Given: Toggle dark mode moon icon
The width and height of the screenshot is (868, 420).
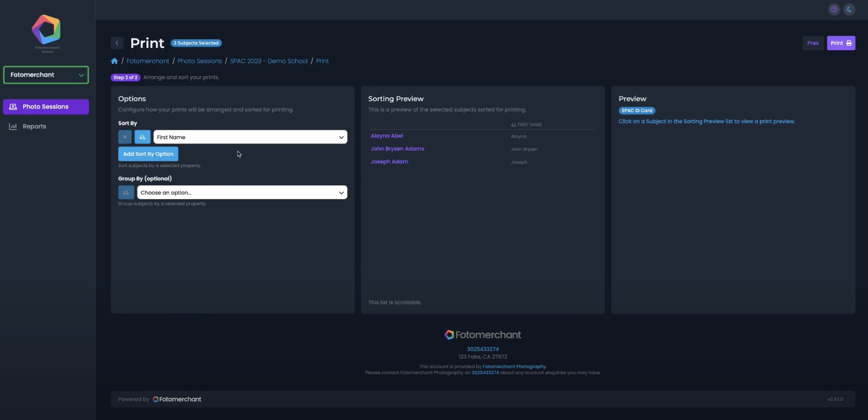Looking at the screenshot, I should point(849,9).
